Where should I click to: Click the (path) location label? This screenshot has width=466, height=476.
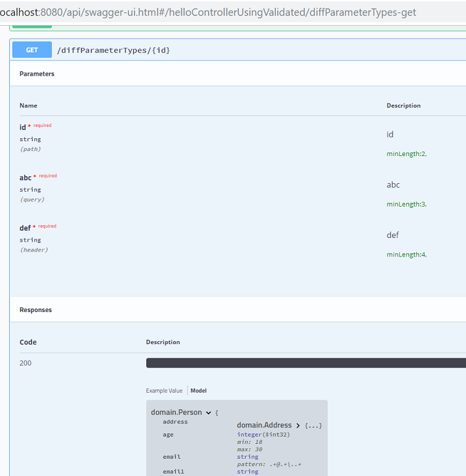click(30, 149)
